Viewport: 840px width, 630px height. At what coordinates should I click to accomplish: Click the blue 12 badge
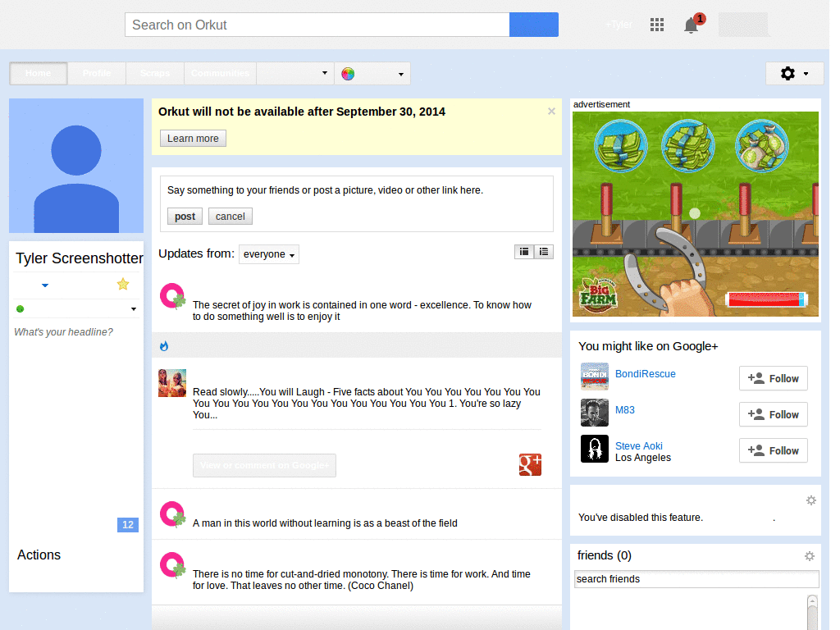point(127,525)
